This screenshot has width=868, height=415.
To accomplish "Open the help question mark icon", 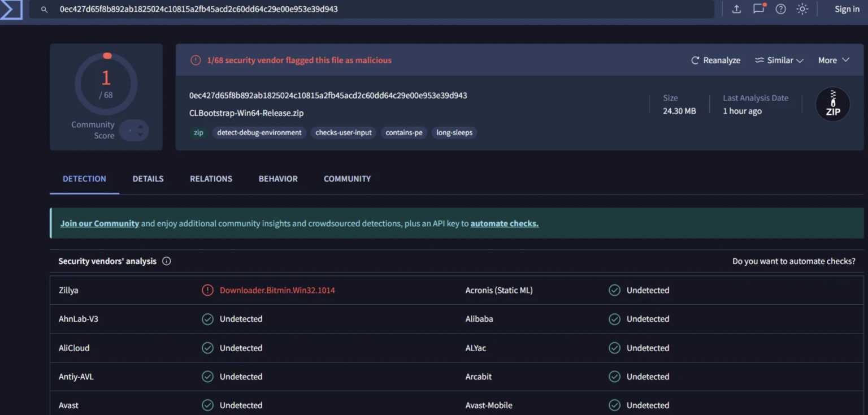I will pos(780,9).
